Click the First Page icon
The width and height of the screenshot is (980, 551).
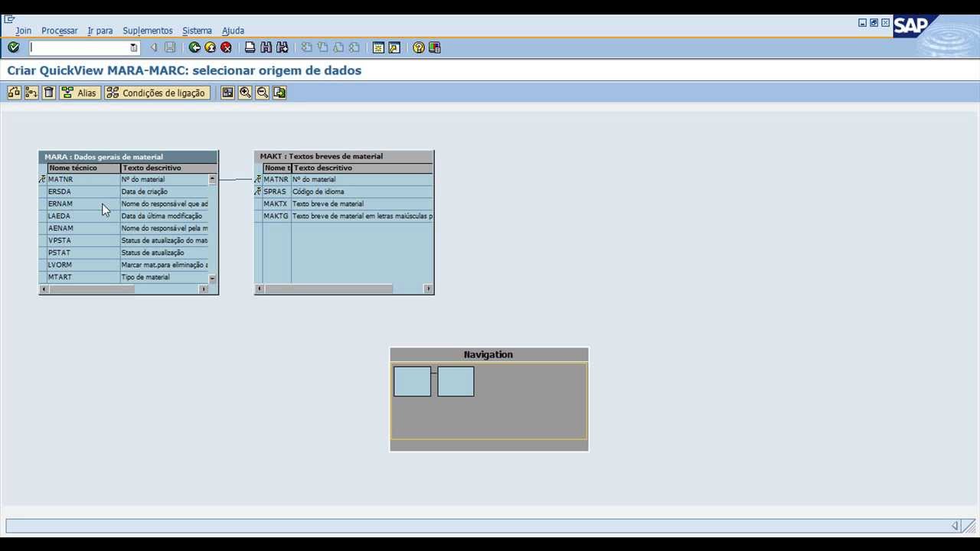306,47
